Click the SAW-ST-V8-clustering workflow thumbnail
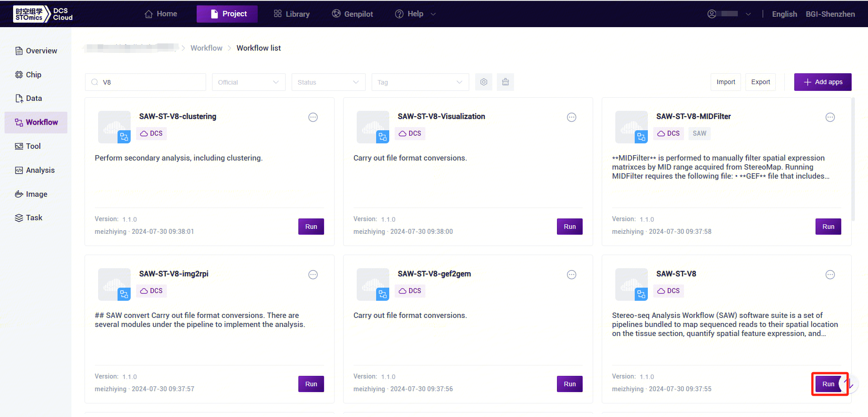This screenshot has width=868, height=417. click(x=114, y=127)
